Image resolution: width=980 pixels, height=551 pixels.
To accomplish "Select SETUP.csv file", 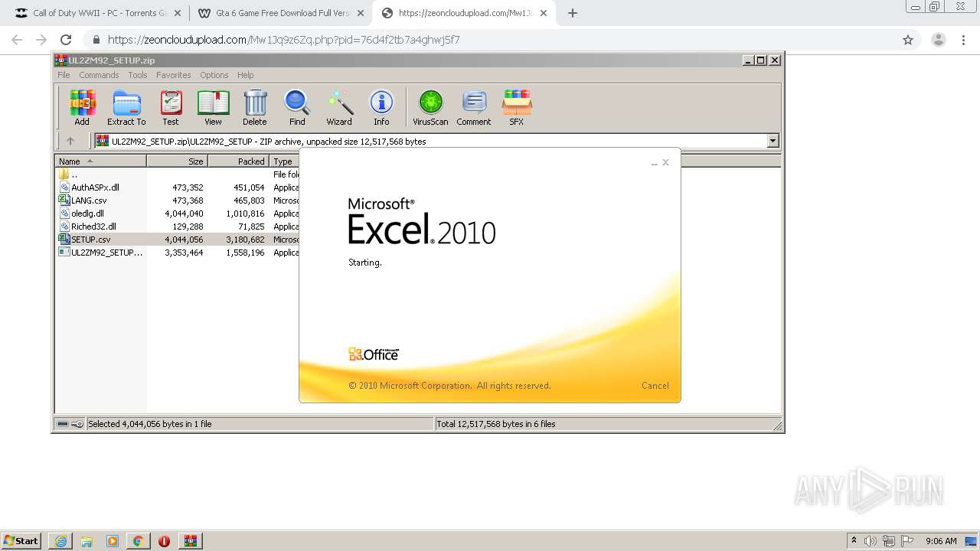I will coord(178,240).
